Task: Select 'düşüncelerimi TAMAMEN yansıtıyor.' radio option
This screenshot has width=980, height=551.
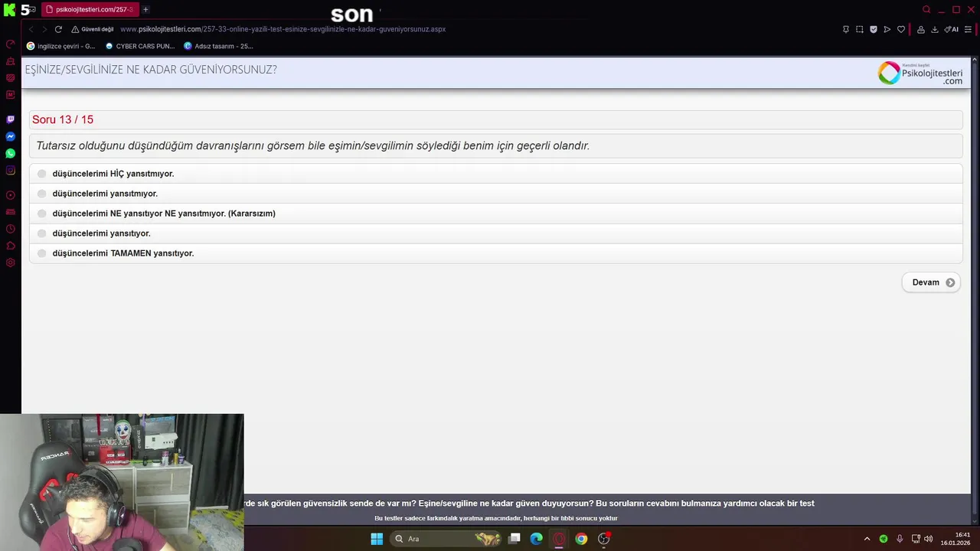Action: (42, 253)
